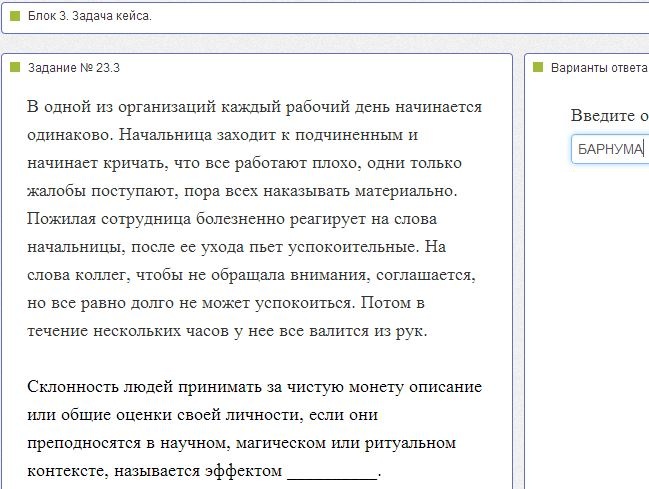Screen dimensions: 649x489
Task: Click the green square beside 'Варианты ответа'
Action: point(538,67)
